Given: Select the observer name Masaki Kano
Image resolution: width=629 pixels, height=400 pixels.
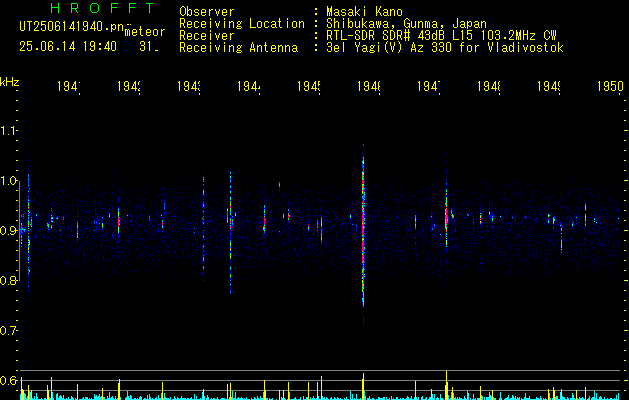Looking at the screenshot, I should coord(364,12).
